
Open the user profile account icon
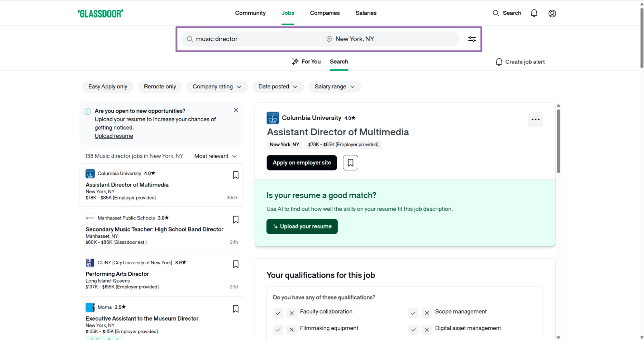point(552,13)
